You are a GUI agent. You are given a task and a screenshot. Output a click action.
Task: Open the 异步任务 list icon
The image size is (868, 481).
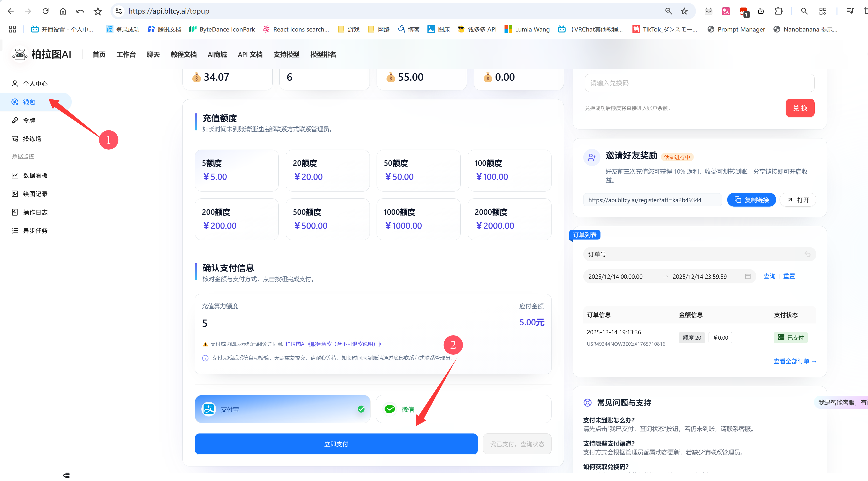pyautogui.click(x=15, y=231)
